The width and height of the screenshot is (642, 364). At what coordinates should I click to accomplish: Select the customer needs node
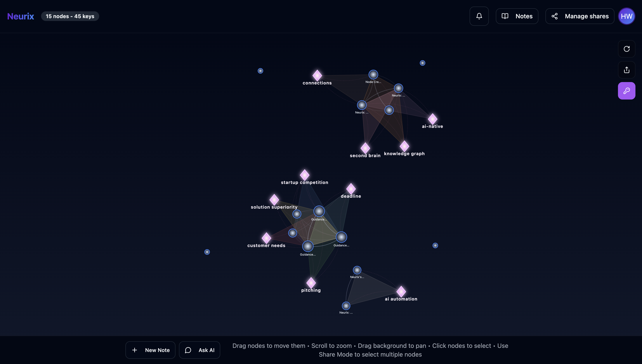[266, 238]
